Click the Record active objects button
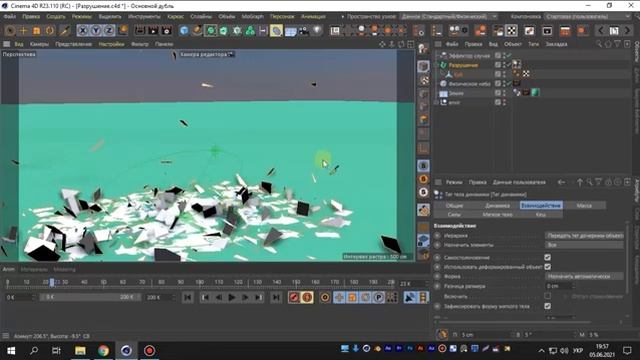This screenshot has width=640, height=360. pyautogui.click(x=293, y=298)
